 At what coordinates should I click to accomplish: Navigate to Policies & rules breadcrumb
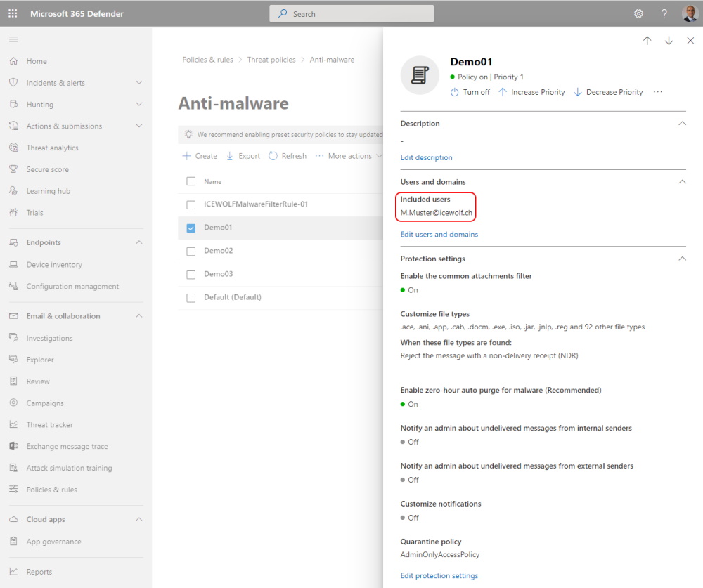point(207,60)
